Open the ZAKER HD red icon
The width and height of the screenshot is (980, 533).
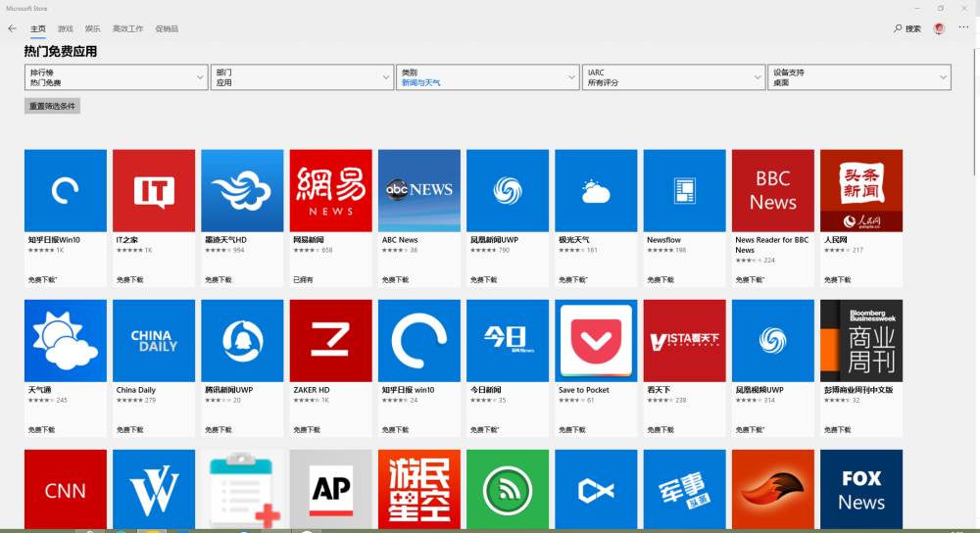(x=330, y=341)
